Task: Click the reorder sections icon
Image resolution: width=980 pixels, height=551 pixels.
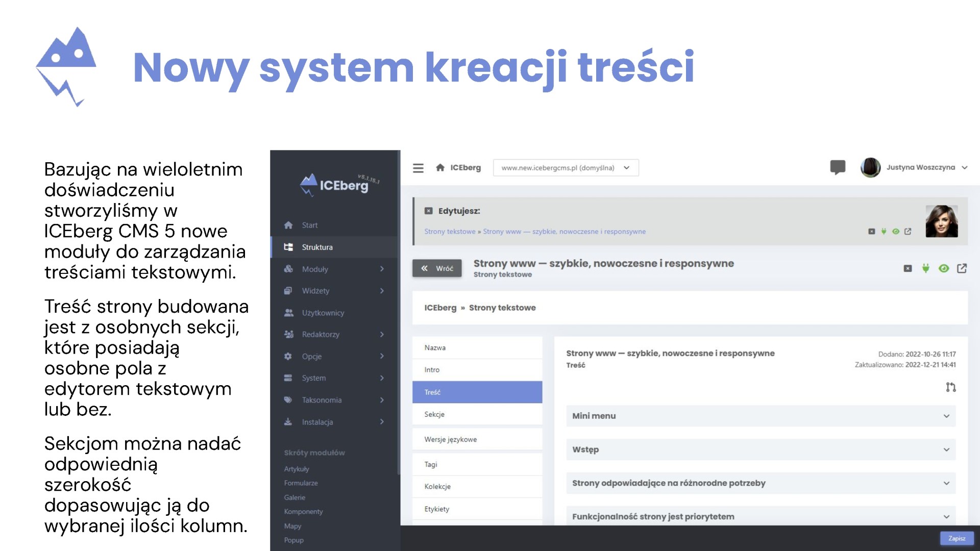Action: click(950, 387)
